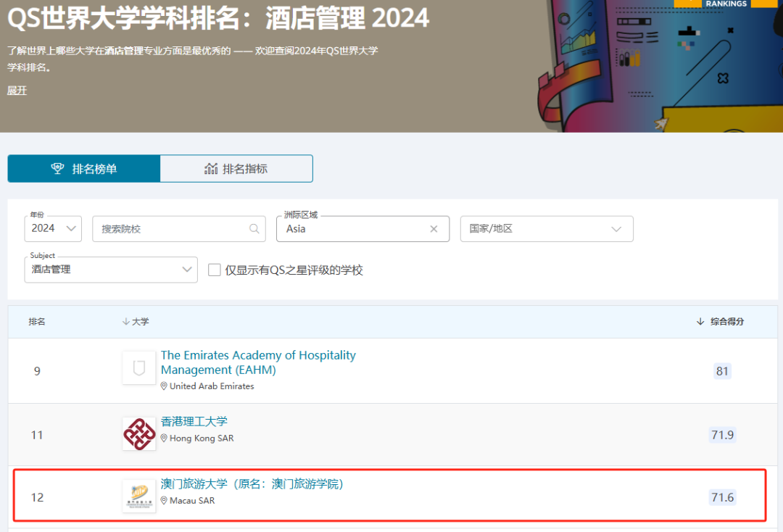Click the search magnifier in 搜索院校 field

254,228
